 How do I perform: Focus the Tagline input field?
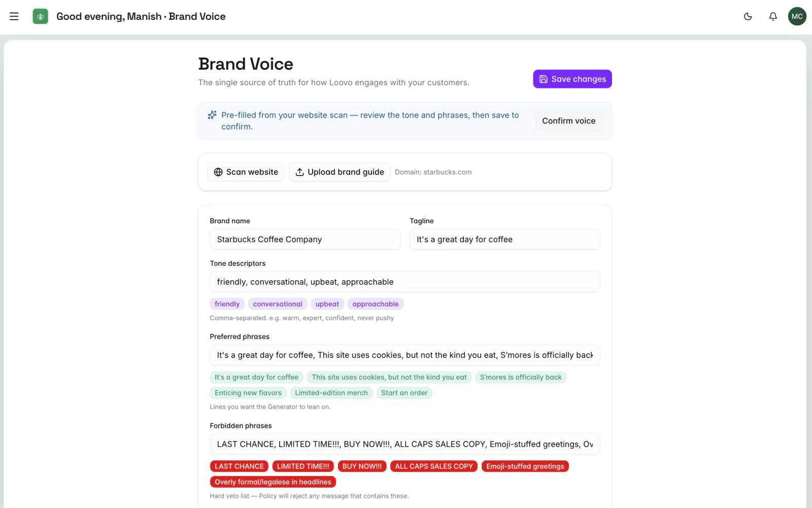(505, 240)
